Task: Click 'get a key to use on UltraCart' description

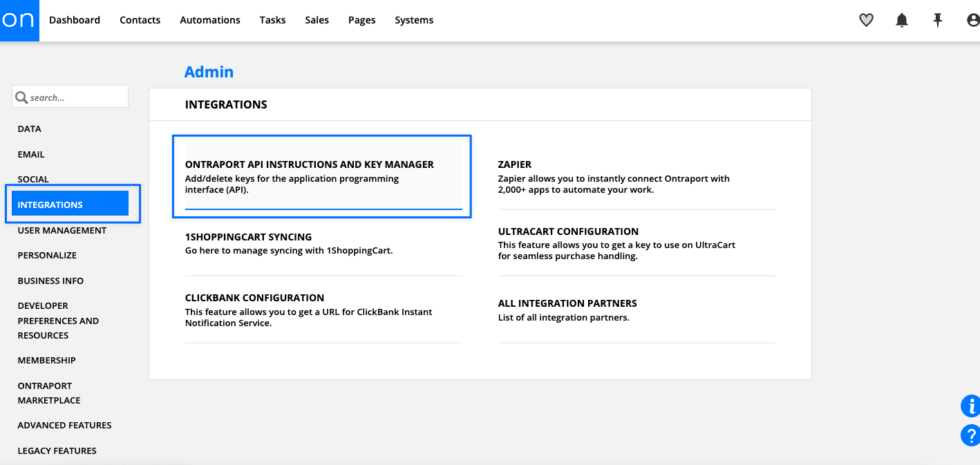Action: pyautogui.click(x=616, y=250)
